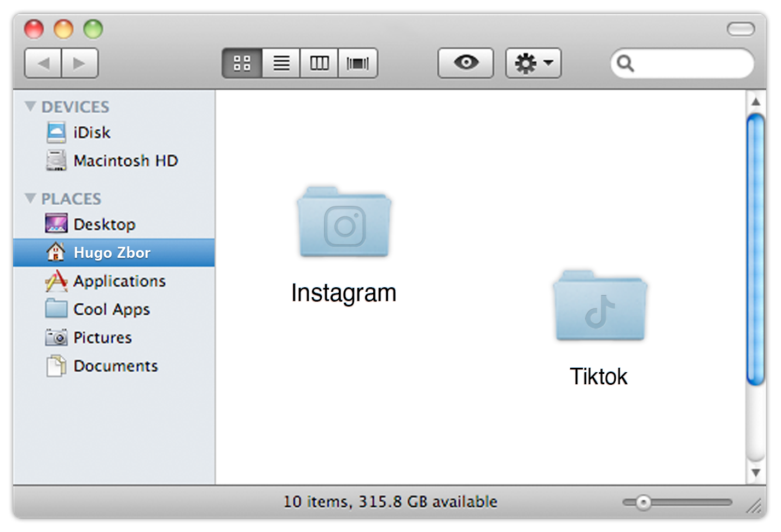Open Documents in the sidebar

(x=114, y=366)
